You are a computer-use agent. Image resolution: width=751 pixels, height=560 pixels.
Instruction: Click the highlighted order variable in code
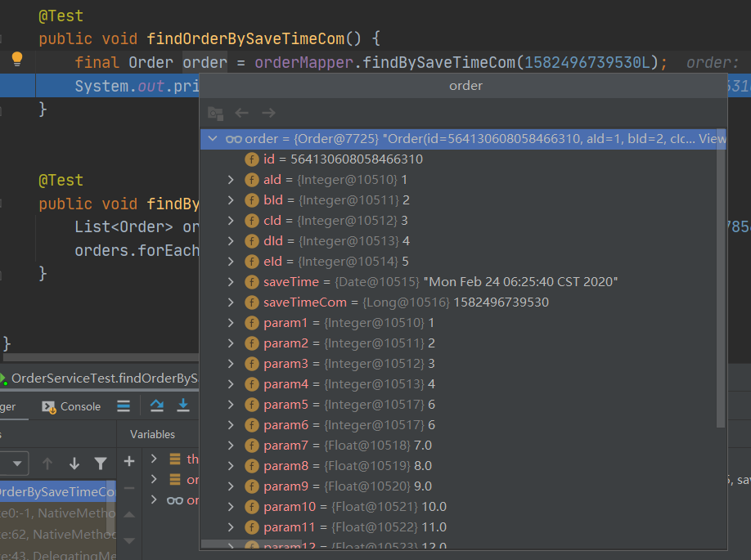click(x=205, y=63)
